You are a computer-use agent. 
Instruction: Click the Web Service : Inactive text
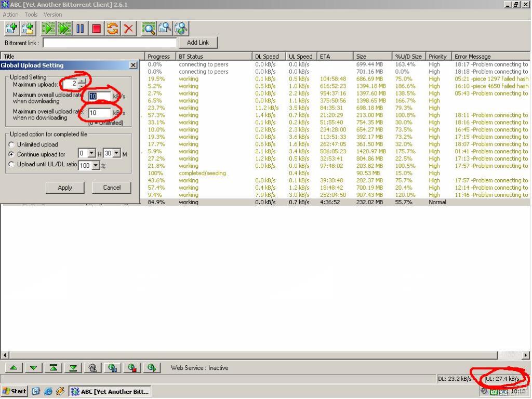[x=199, y=368]
